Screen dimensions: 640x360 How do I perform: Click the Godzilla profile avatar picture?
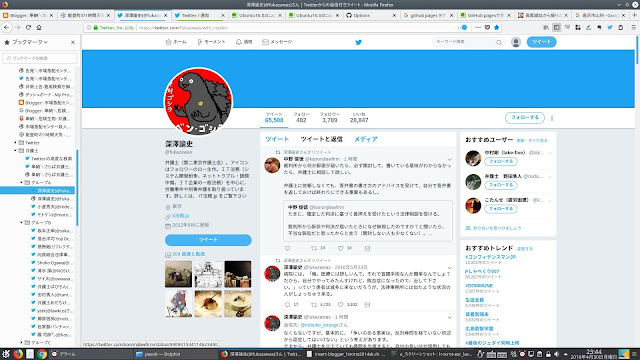point(198,101)
